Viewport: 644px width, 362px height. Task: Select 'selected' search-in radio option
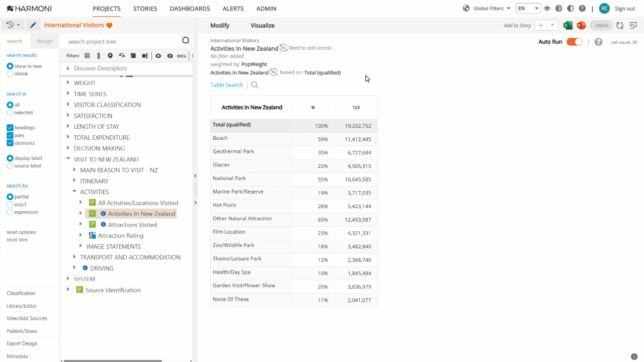click(x=10, y=113)
